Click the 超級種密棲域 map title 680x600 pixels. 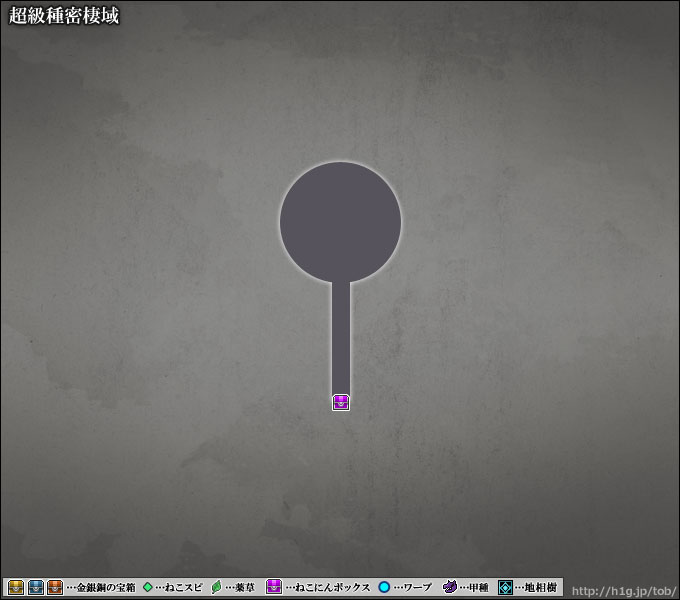(x=64, y=16)
